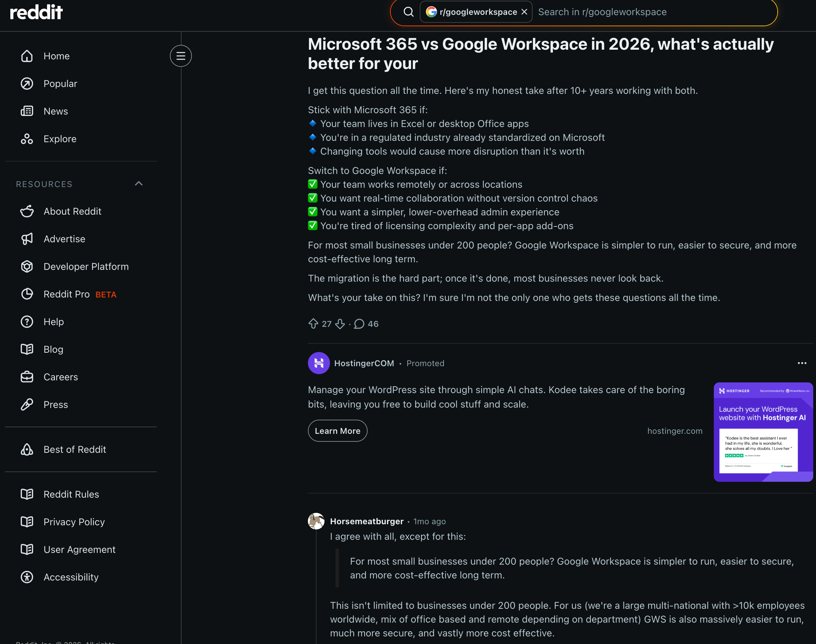Open the hostinger.com link

[x=674, y=431]
